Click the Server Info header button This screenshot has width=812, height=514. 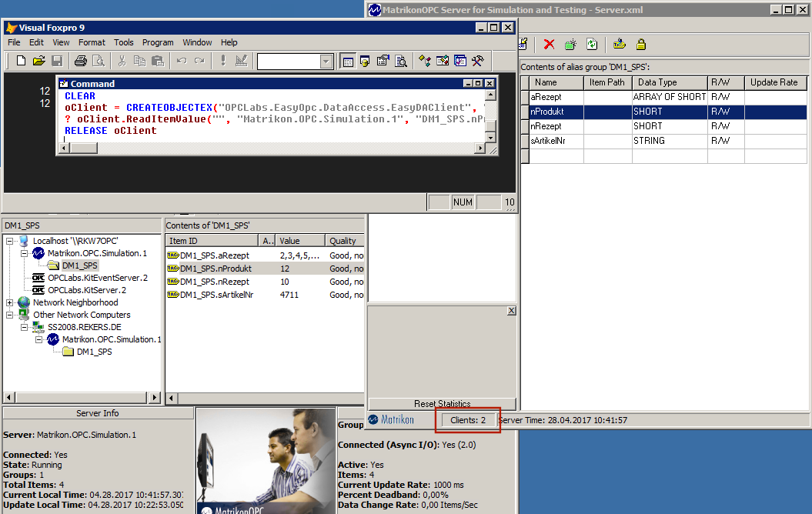click(97, 413)
